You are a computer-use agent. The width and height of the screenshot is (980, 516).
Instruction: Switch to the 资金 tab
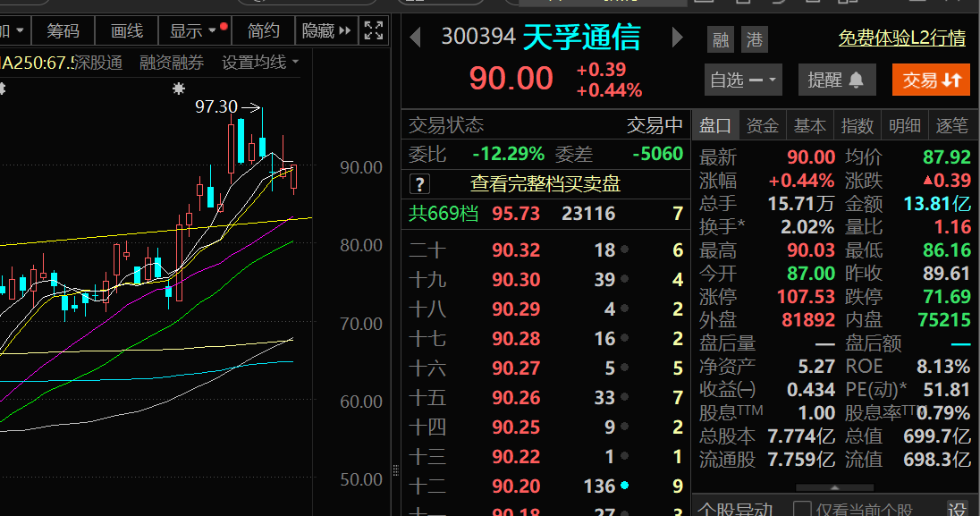coord(763,126)
